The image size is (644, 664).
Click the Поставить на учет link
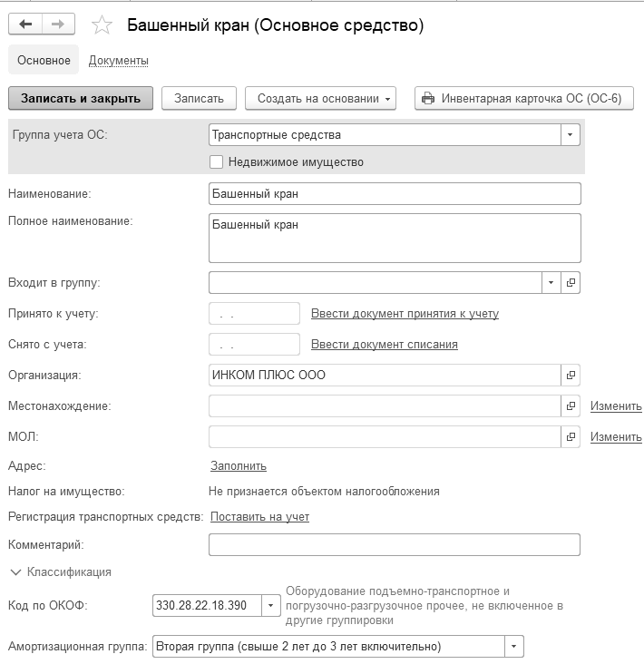(x=259, y=517)
